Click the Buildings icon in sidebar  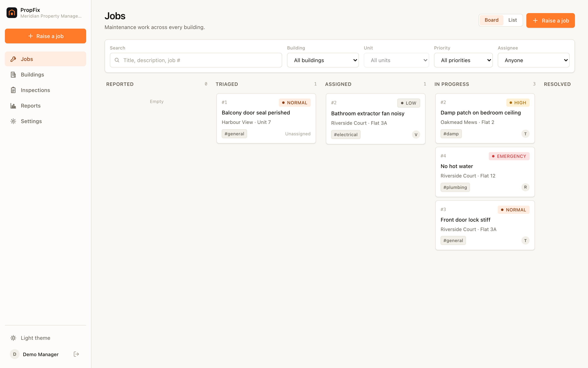click(13, 75)
